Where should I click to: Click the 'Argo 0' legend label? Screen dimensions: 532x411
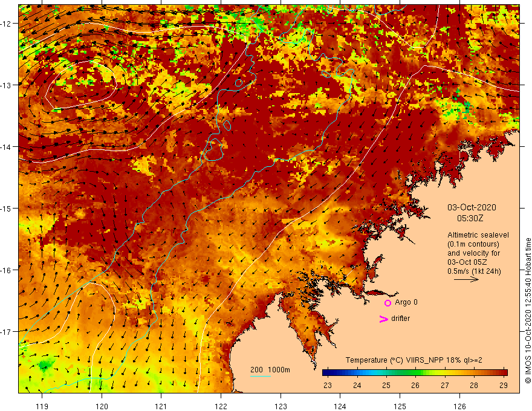tap(406, 302)
